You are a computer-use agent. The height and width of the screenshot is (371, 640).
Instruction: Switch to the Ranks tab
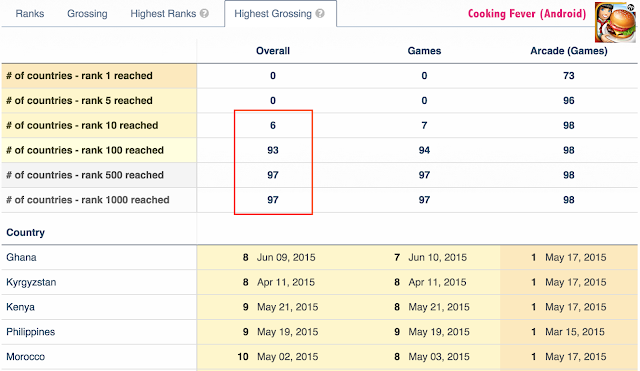pos(30,13)
